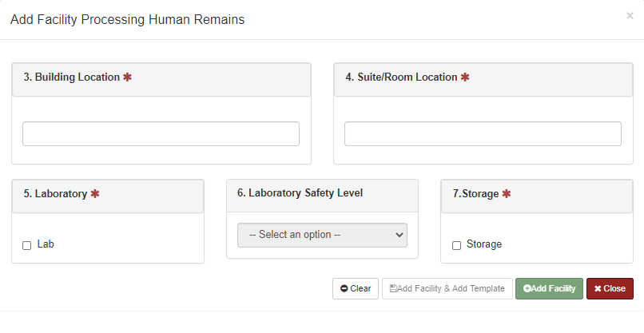Click the minus-circle icon in the Clear button
Image resolution: width=644 pixels, height=333 pixels.
click(x=344, y=288)
